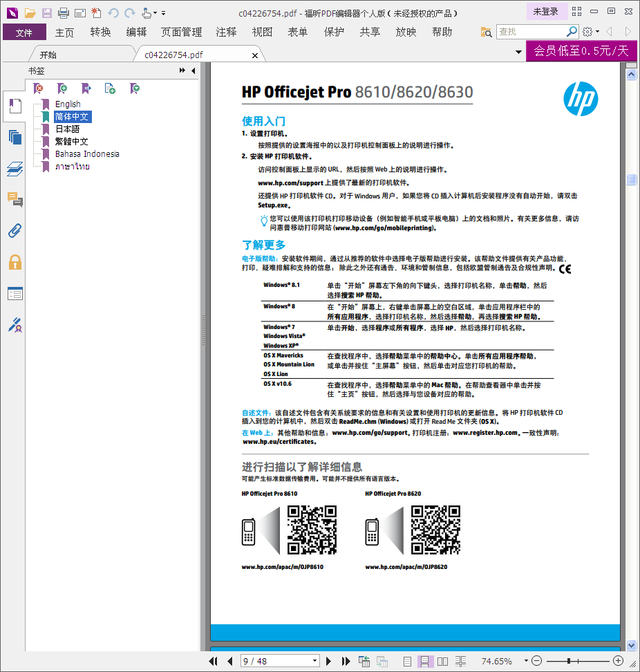The height and width of the screenshot is (672, 640).
Task: Switch to the 开始 tab
Action: coord(48,55)
